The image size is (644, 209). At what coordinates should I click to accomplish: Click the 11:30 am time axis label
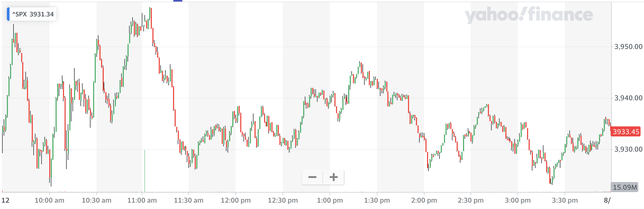pyautogui.click(x=189, y=201)
